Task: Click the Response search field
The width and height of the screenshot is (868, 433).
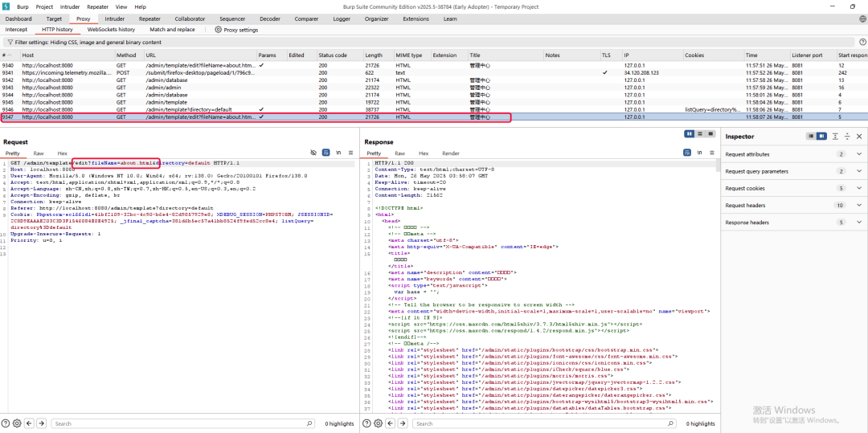Action: point(544,423)
